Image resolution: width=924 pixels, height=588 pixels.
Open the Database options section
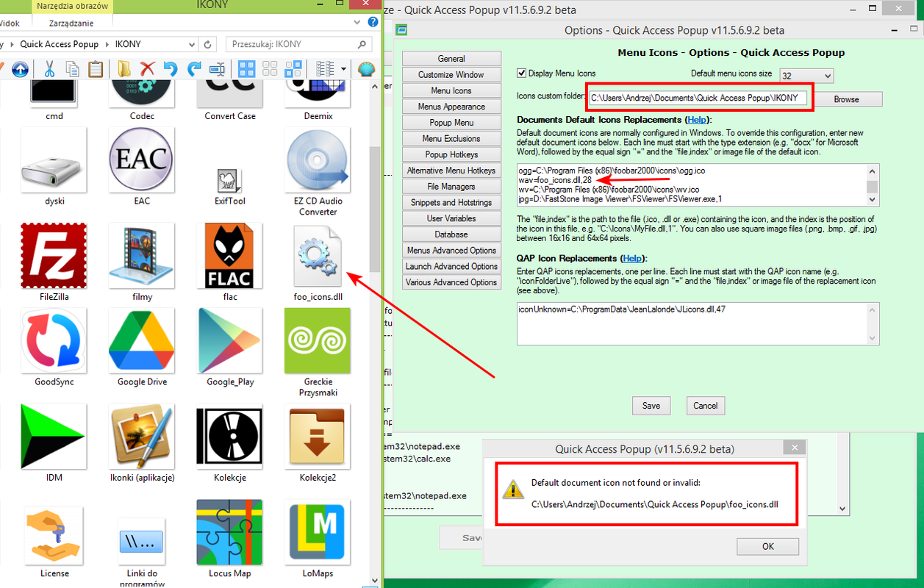pyautogui.click(x=451, y=234)
